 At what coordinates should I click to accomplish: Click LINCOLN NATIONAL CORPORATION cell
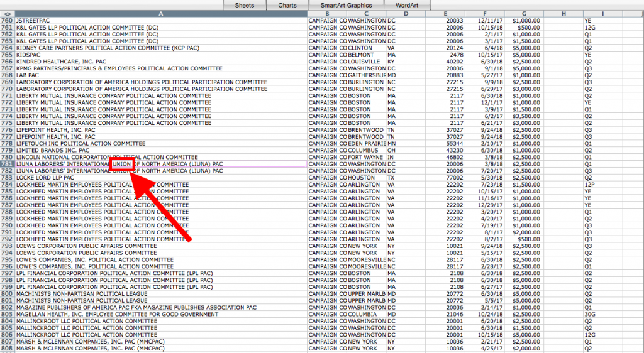pyautogui.click(x=161, y=158)
